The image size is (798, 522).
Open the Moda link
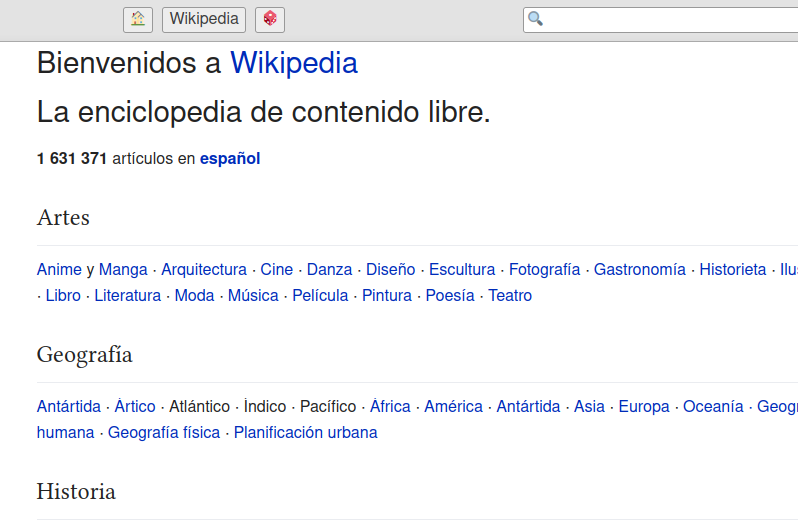pyautogui.click(x=194, y=295)
